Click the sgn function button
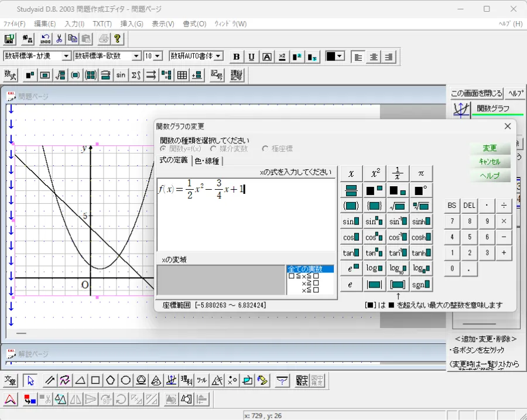 [x=421, y=285]
